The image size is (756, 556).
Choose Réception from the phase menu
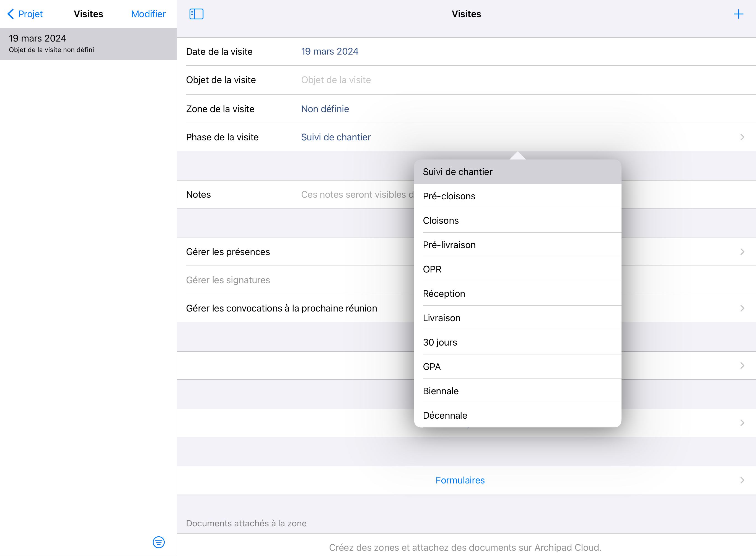point(444,294)
